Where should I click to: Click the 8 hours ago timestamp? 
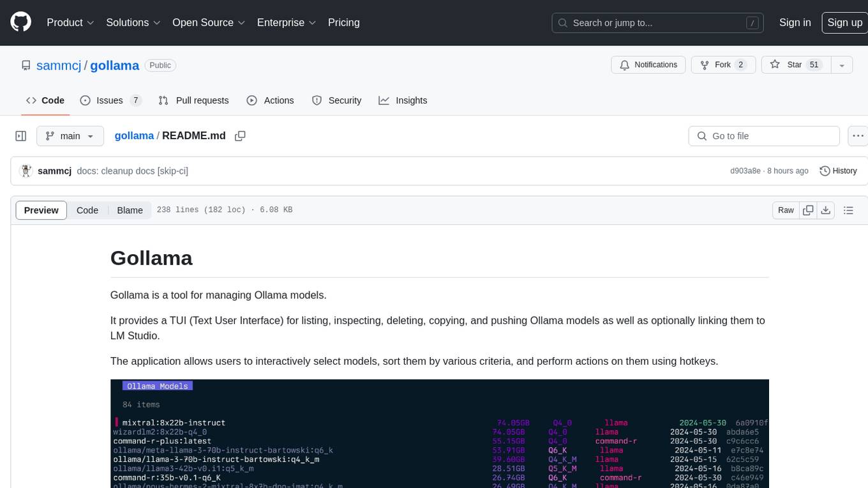tap(788, 171)
